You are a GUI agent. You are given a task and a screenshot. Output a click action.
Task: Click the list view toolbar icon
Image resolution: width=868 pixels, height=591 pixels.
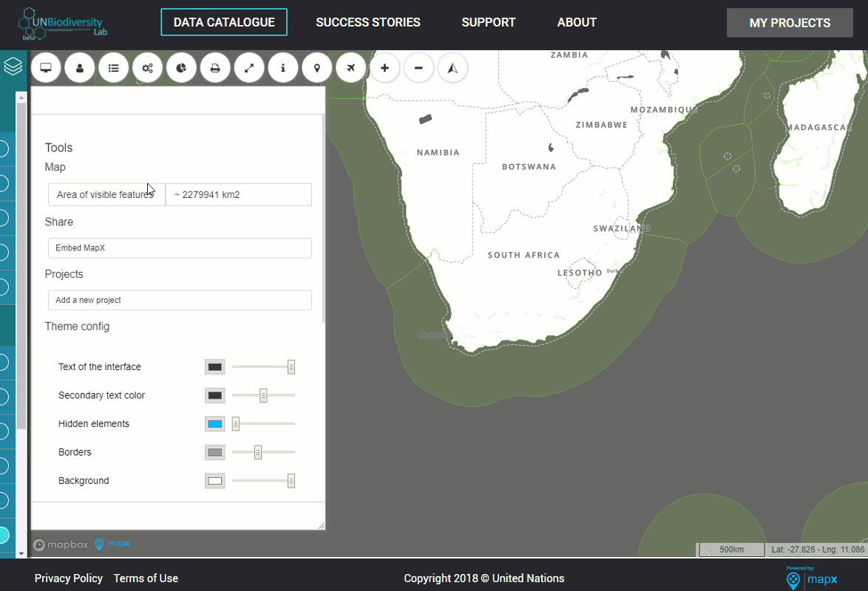(113, 68)
